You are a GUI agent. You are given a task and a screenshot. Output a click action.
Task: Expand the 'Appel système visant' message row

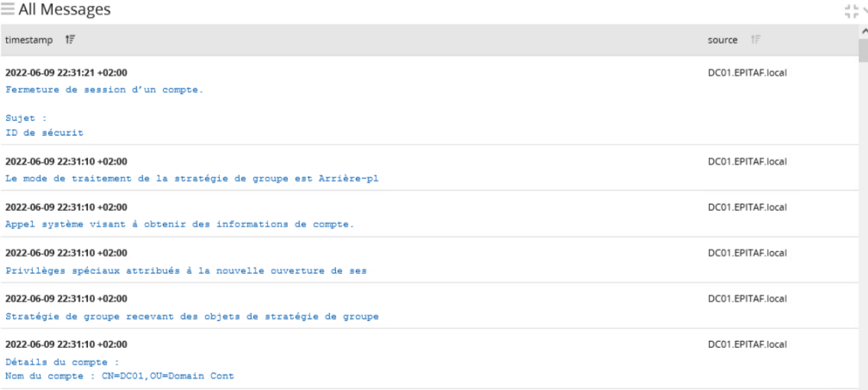(179, 224)
